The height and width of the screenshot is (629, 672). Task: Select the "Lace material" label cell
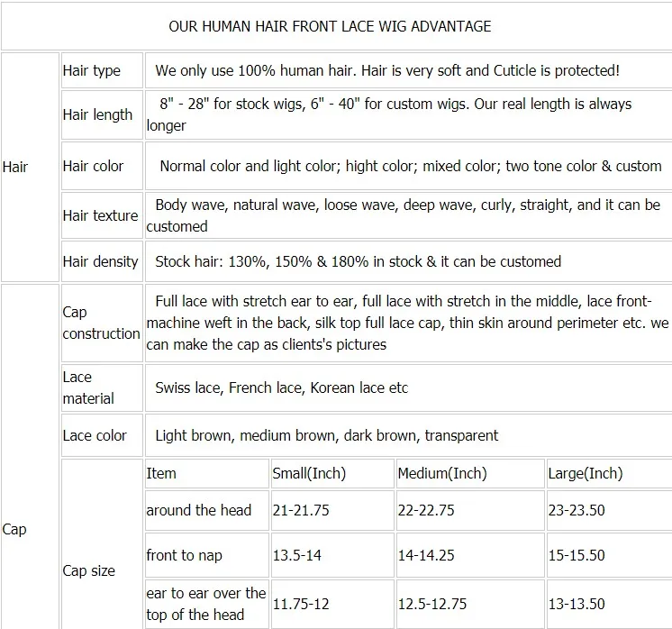click(88, 387)
